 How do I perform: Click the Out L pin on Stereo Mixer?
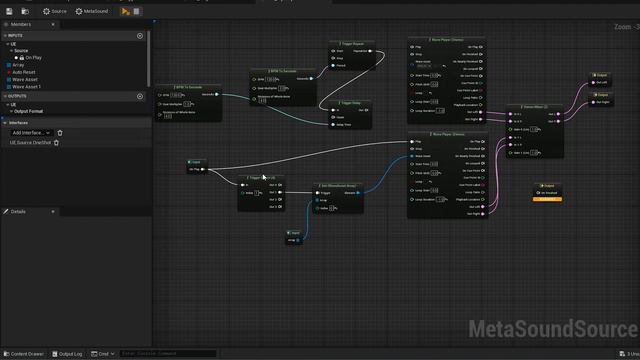click(558, 114)
